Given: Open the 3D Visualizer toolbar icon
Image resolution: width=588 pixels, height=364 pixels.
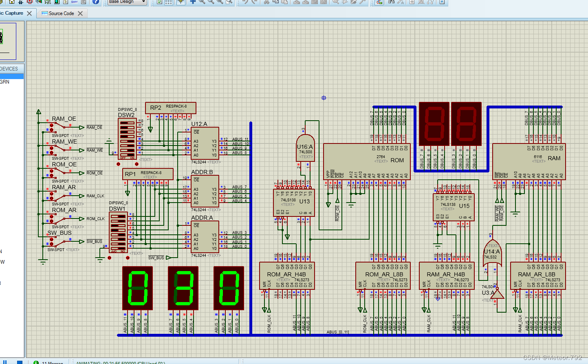Looking at the screenshot, I should point(39,2).
